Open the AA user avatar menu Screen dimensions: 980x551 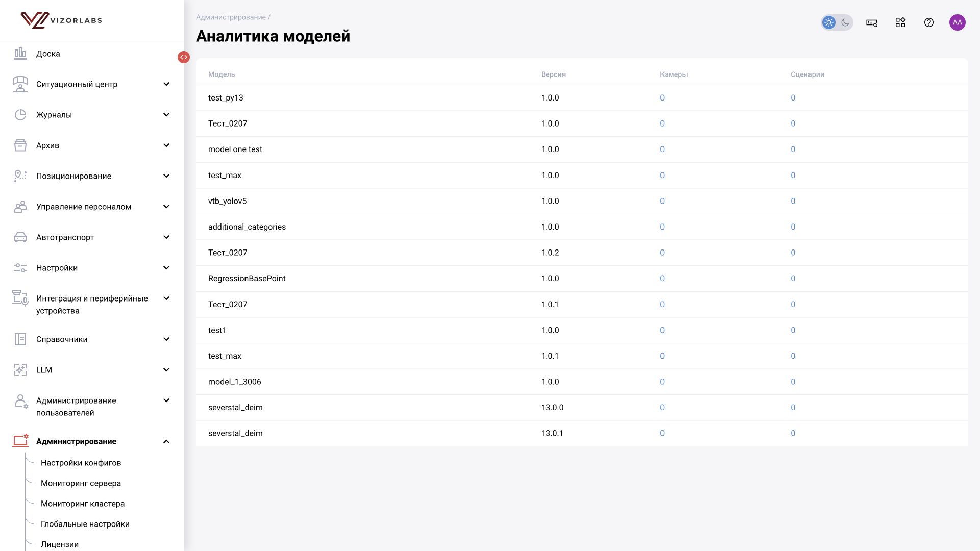[958, 22]
